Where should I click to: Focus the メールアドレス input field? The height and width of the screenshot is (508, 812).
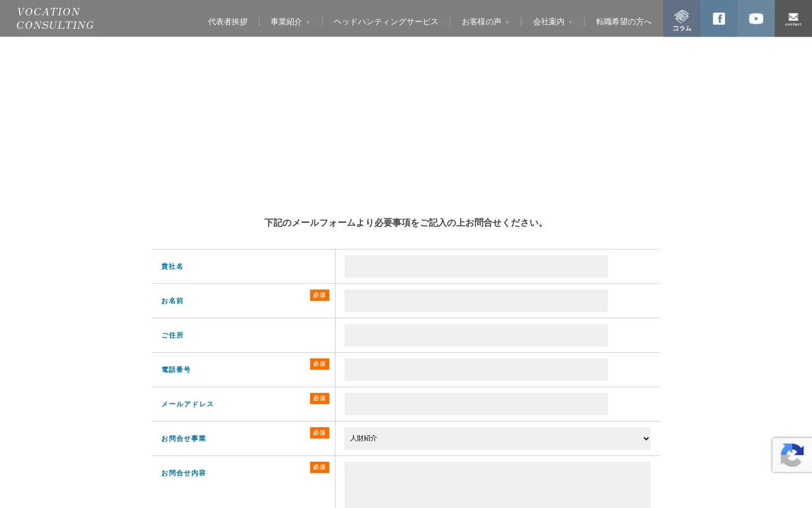pos(476,404)
